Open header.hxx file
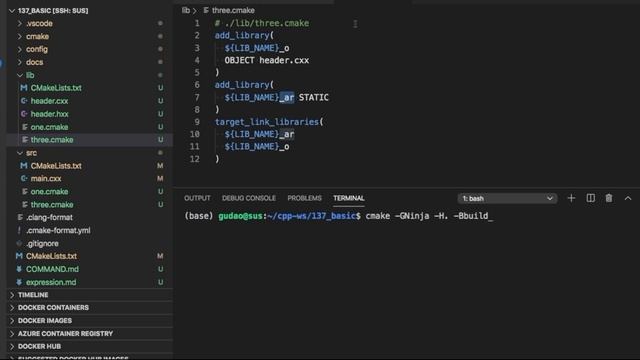This screenshot has width=640, height=360. [49, 114]
